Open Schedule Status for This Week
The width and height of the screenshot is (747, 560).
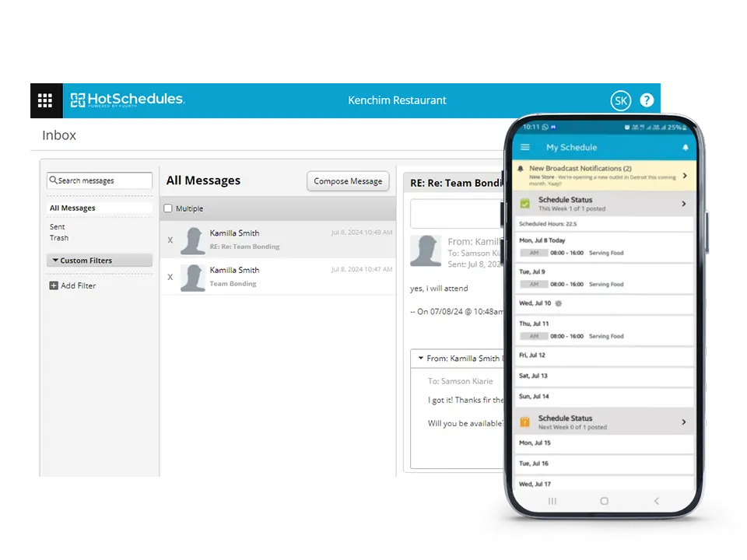coord(683,204)
